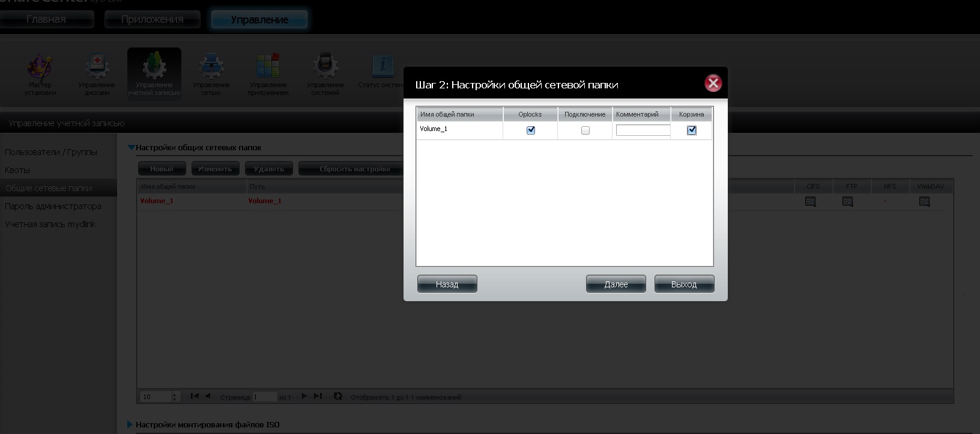Viewport: 980px width, 434px height.
Task: Click the Страница page number field
Action: point(265,397)
